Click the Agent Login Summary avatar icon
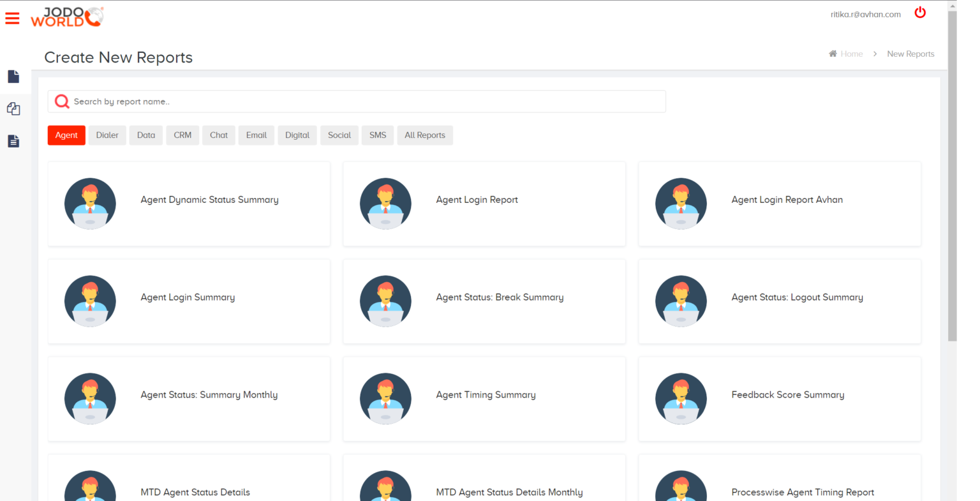The height and width of the screenshot is (501, 980). tap(90, 301)
